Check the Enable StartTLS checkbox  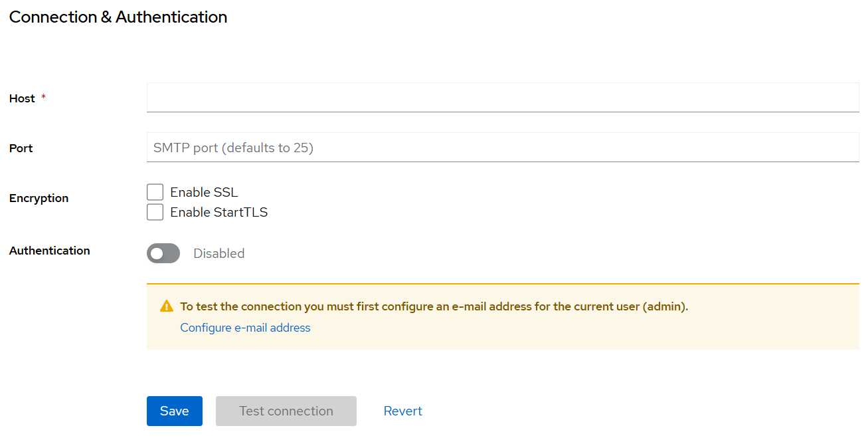pos(155,212)
